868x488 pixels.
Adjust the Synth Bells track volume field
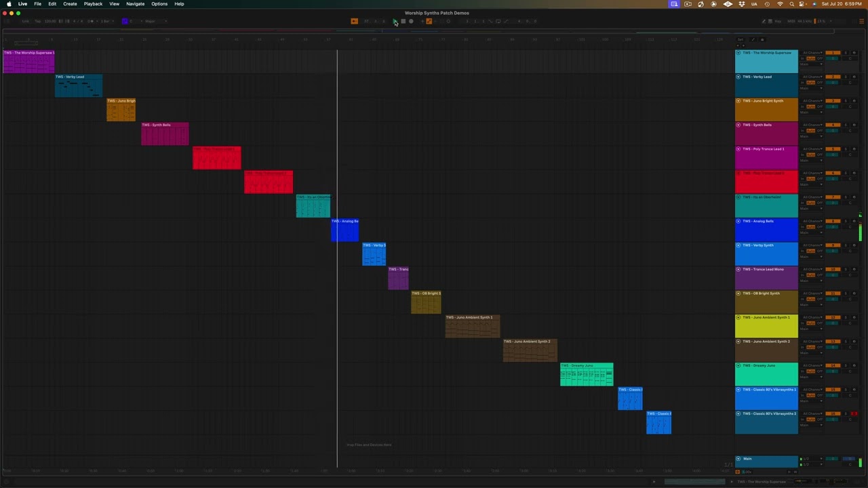(832, 131)
